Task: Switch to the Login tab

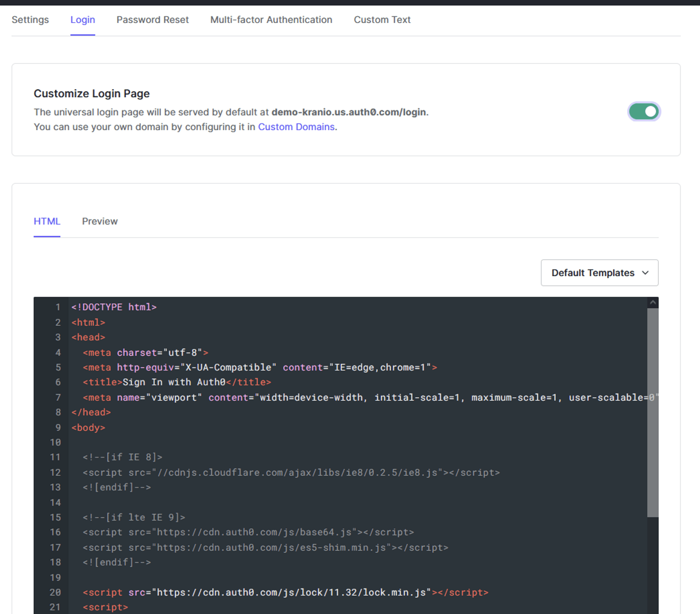Action: [83, 20]
